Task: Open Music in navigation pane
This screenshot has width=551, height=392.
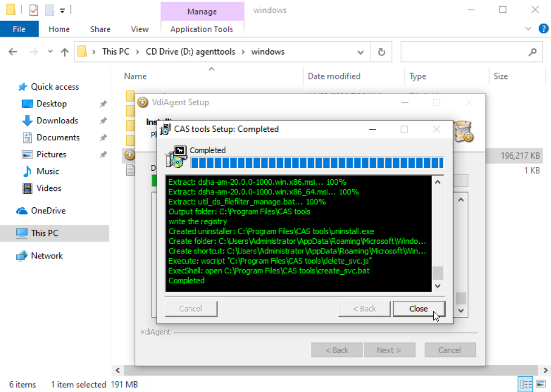Action: [x=48, y=171]
